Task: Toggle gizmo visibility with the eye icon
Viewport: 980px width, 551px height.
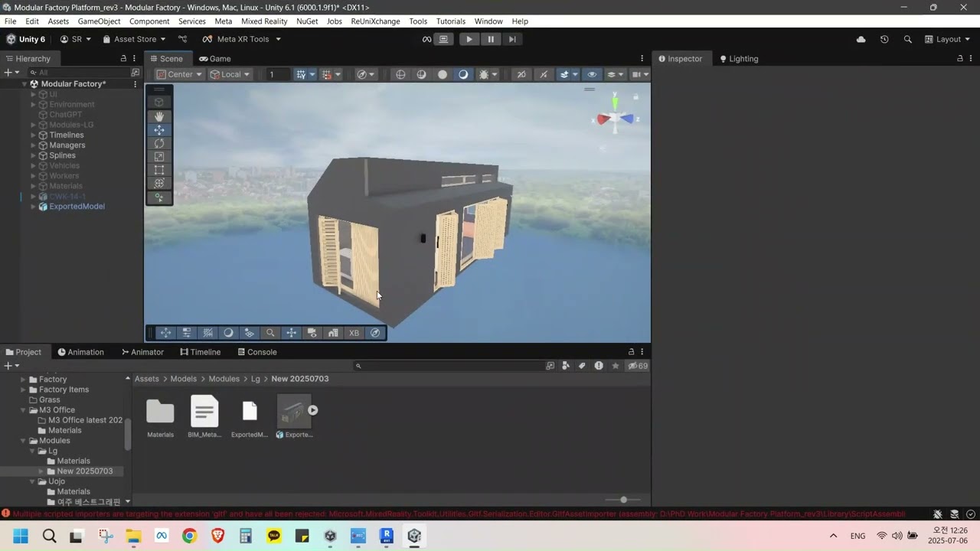Action: 592,74
